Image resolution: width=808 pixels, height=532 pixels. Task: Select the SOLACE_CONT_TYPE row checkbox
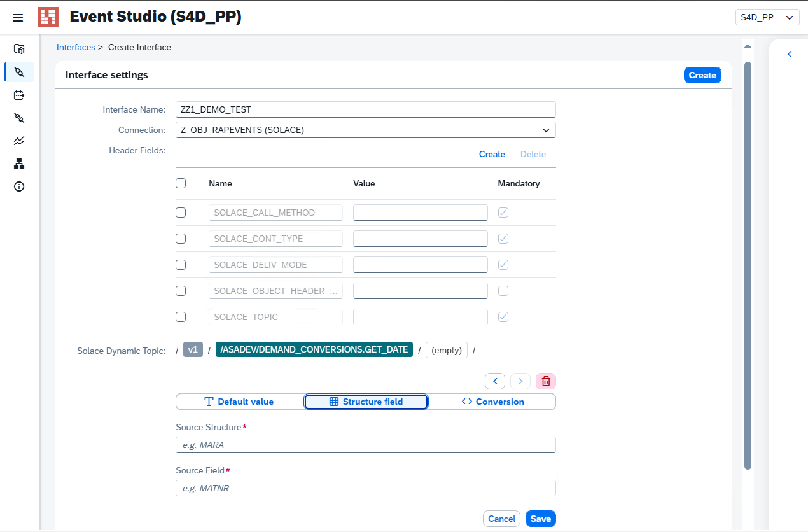point(181,239)
